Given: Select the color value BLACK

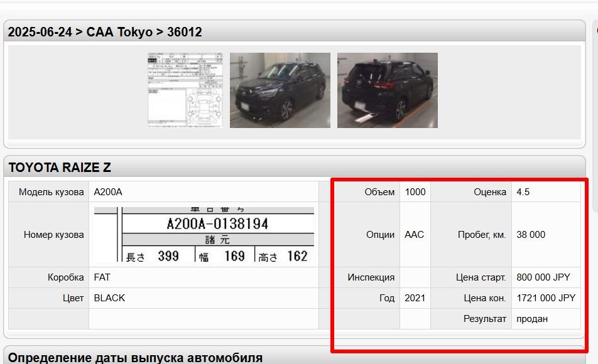Looking at the screenshot, I should click(x=109, y=298).
